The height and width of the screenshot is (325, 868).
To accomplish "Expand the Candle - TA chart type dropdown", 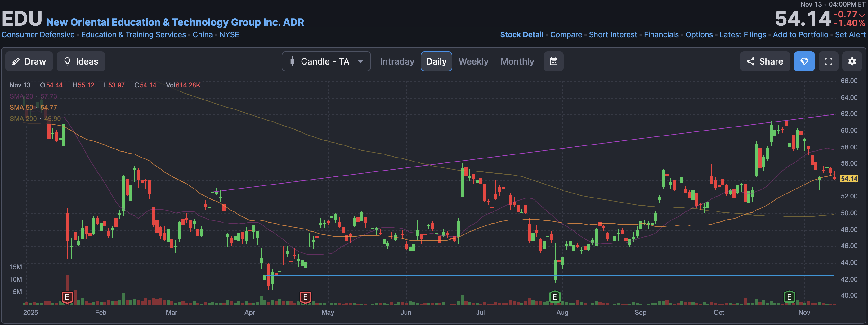I will 326,61.
